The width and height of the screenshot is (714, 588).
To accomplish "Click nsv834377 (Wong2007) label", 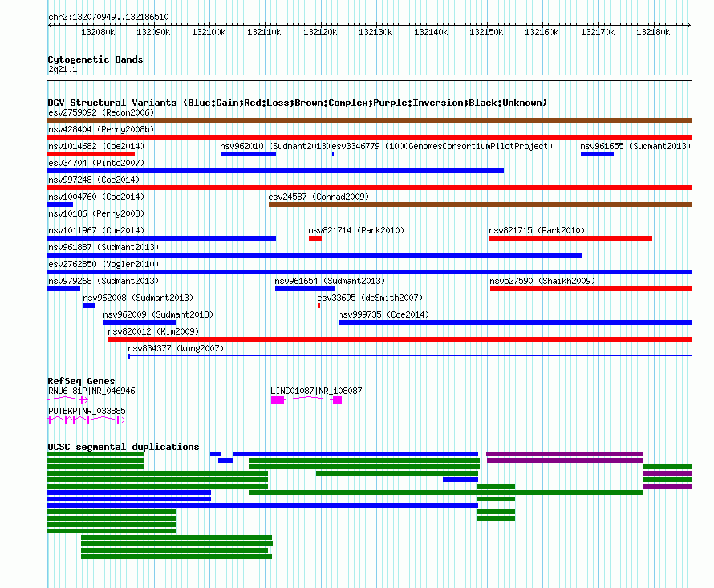I will [x=176, y=348].
